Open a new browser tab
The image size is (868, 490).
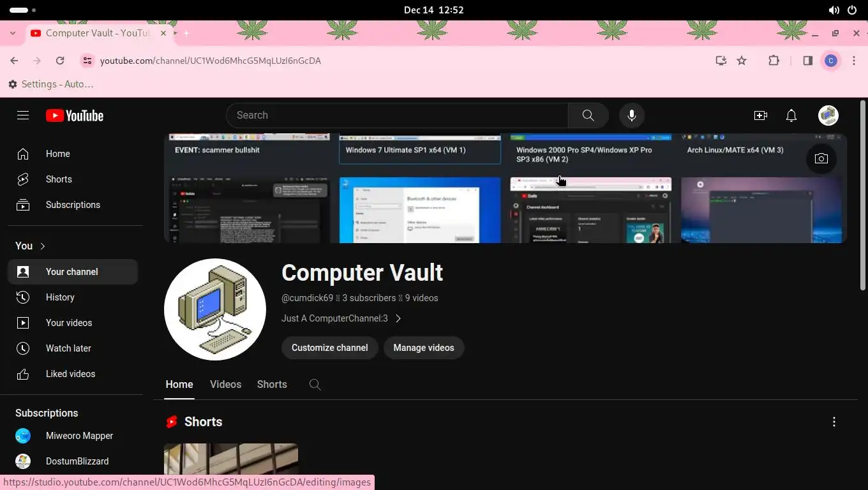point(186,33)
